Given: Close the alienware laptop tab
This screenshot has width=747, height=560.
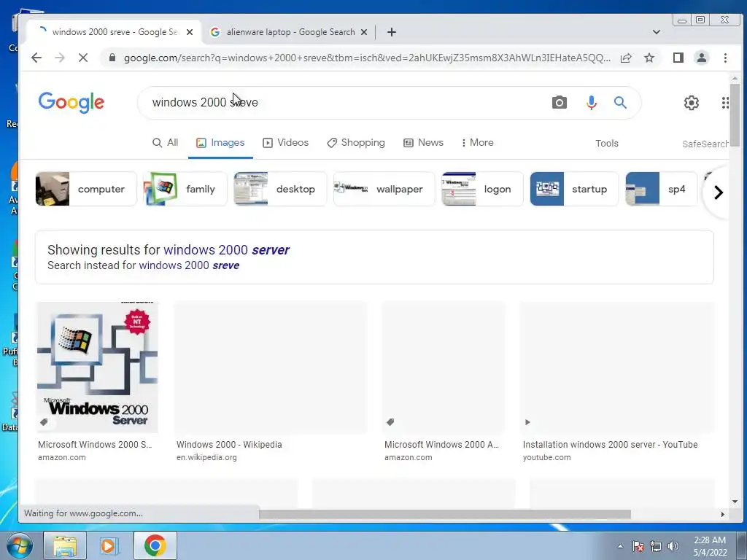Looking at the screenshot, I should coord(364,32).
